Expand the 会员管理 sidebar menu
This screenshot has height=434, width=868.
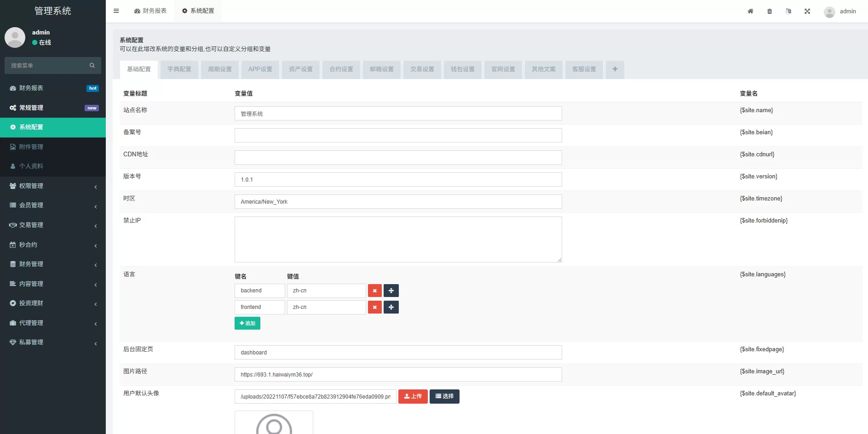pos(53,206)
